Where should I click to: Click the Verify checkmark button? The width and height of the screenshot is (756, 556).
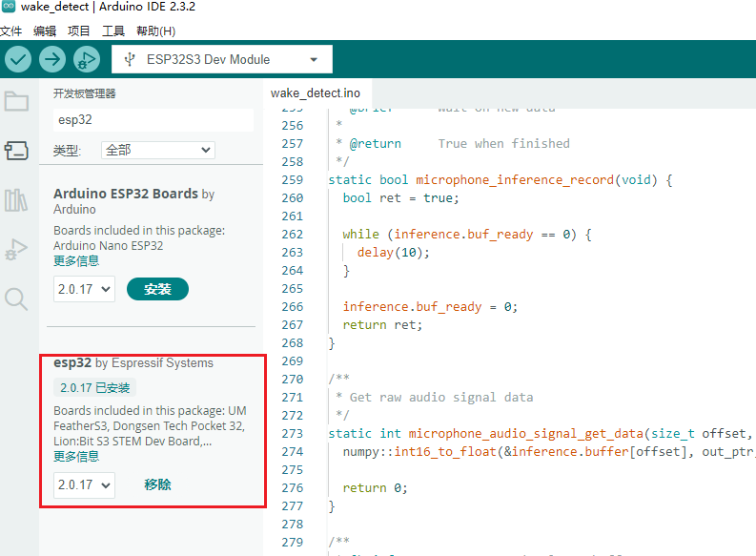[18, 59]
